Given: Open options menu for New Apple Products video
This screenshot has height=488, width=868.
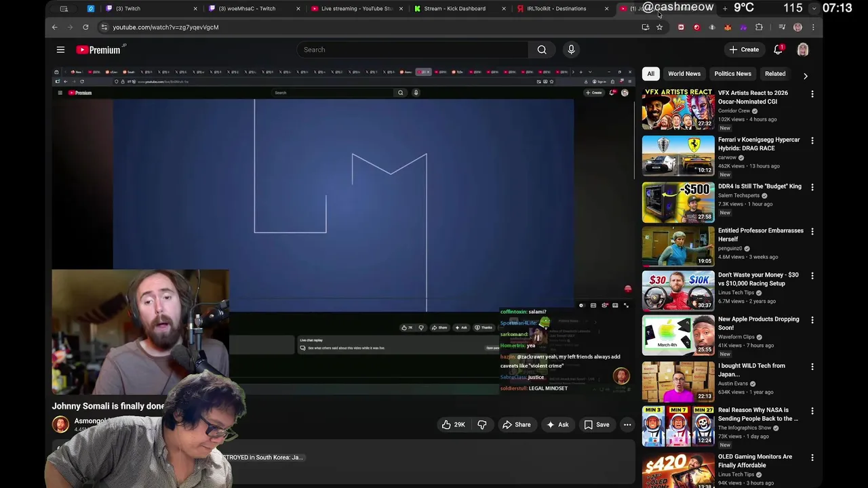Looking at the screenshot, I should [812, 320].
